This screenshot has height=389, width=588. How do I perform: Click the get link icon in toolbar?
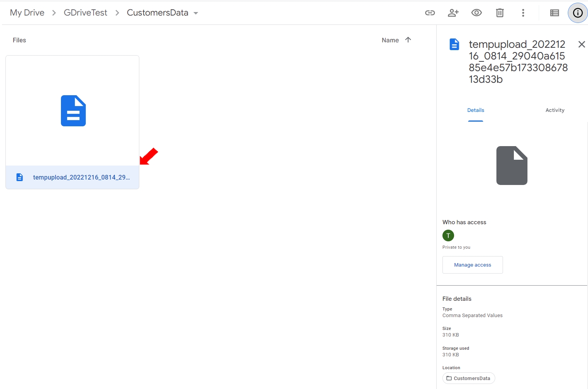coord(430,13)
